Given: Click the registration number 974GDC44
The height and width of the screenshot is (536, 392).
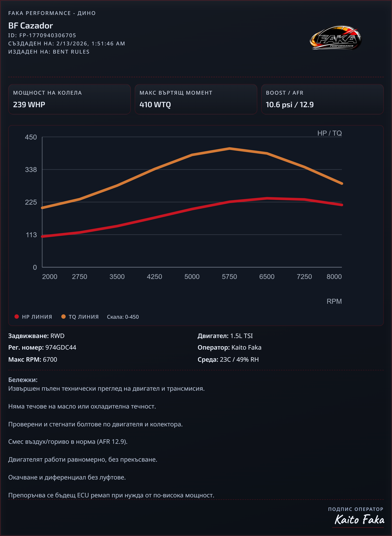Looking at the screenshot, I should 61,348.
